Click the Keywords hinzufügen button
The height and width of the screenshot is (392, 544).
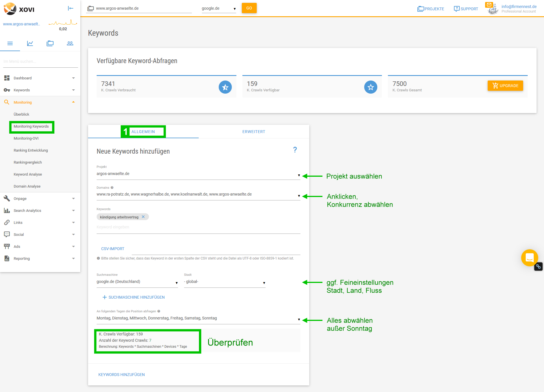click(x=121, y=375)
